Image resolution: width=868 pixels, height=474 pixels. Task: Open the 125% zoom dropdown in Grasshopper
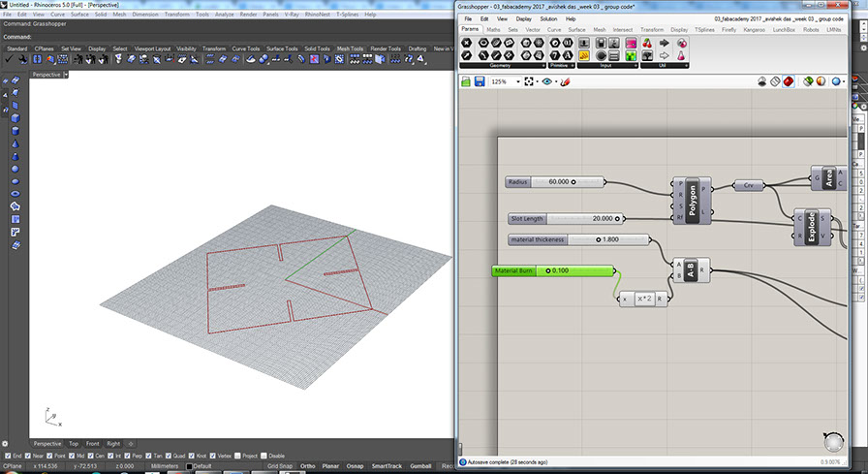[518, 82]
